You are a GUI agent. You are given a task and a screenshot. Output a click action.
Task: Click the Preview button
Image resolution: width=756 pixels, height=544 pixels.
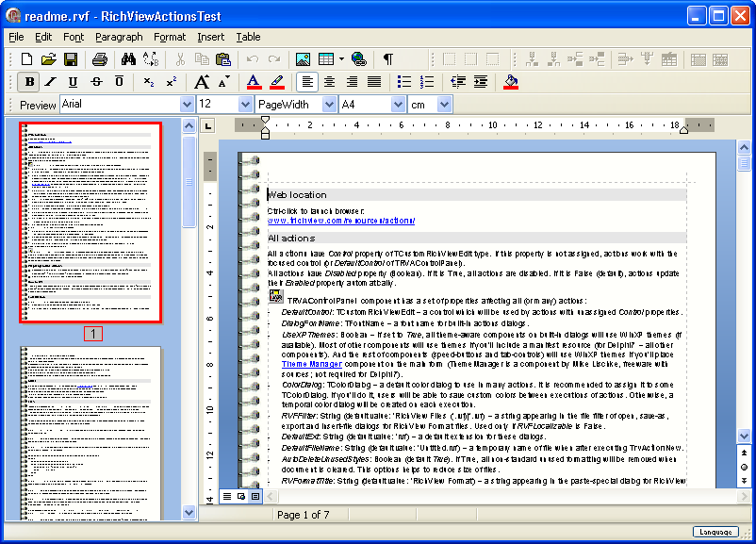(38, 105)
